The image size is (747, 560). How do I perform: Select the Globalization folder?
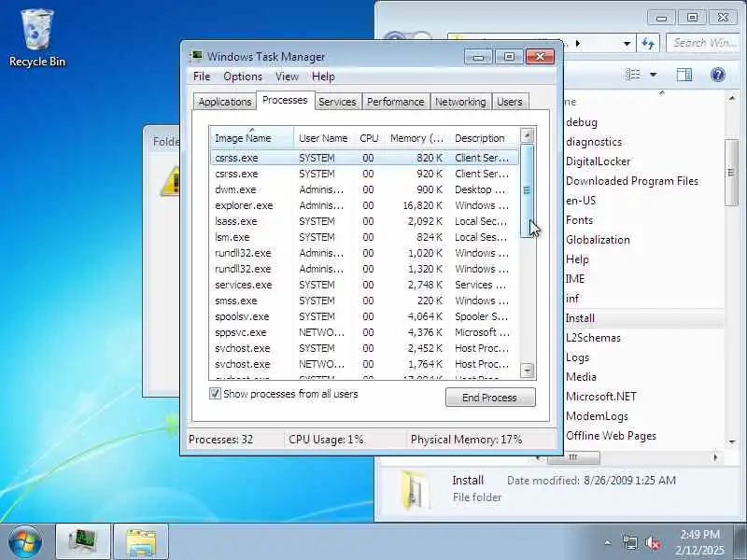[x=598, y=240]
